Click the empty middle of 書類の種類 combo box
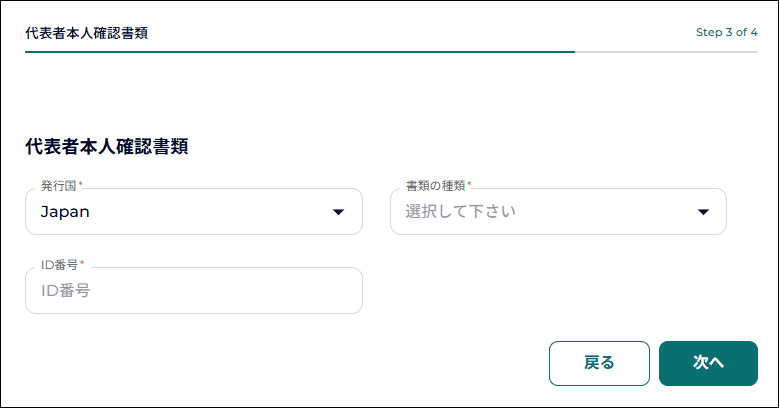This screenshot has height=408, width=779. 600,212
